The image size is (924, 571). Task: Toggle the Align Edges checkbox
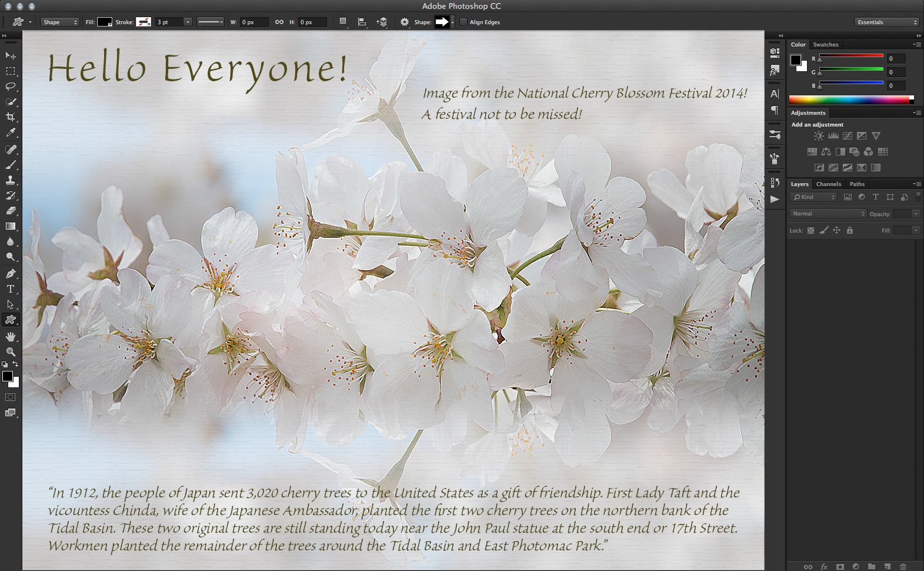(x=463, y=22)
